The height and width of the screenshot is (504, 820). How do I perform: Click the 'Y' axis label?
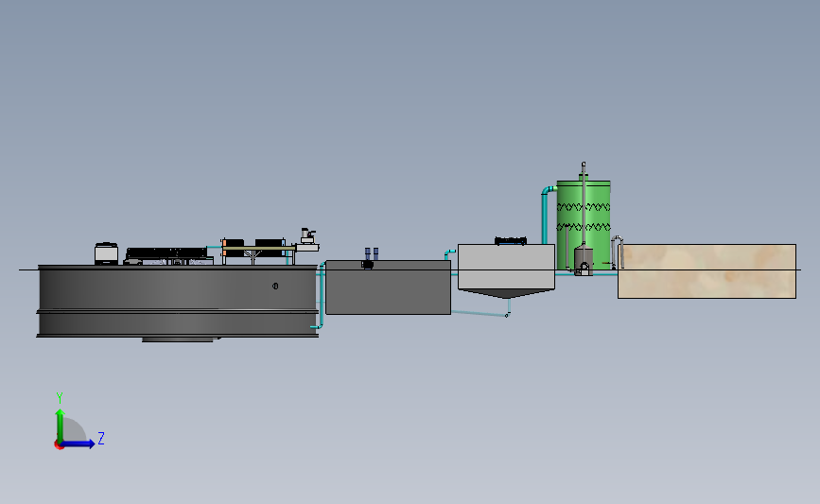click(x=60, y=398)
